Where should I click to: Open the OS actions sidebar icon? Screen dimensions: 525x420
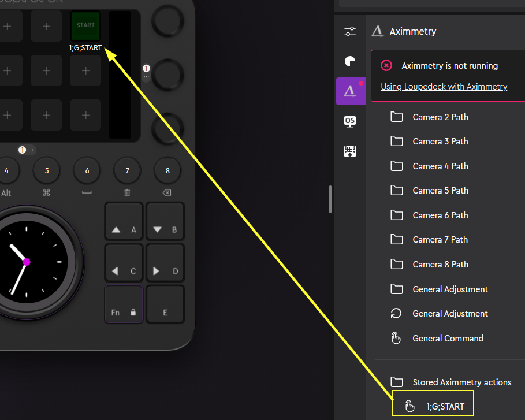point(350,121)
